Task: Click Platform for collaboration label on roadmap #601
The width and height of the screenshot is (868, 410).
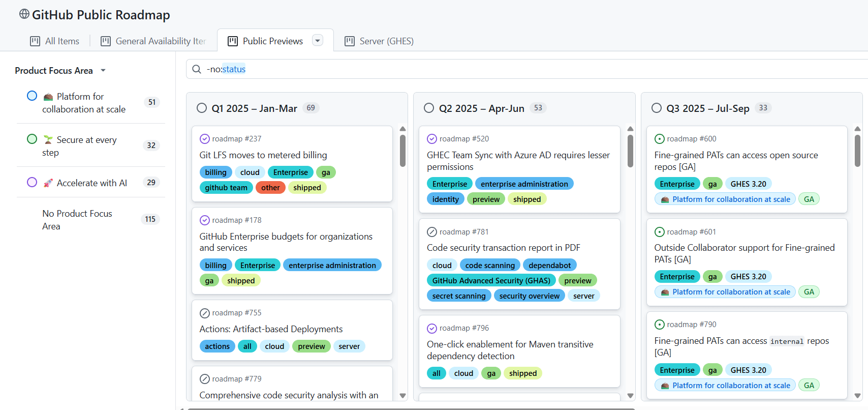Action: 725,292
